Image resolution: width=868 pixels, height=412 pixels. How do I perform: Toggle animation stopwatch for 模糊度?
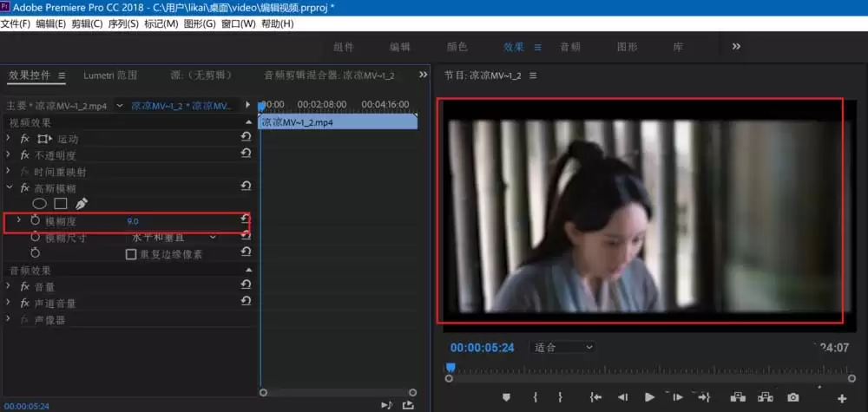[36, 220]
